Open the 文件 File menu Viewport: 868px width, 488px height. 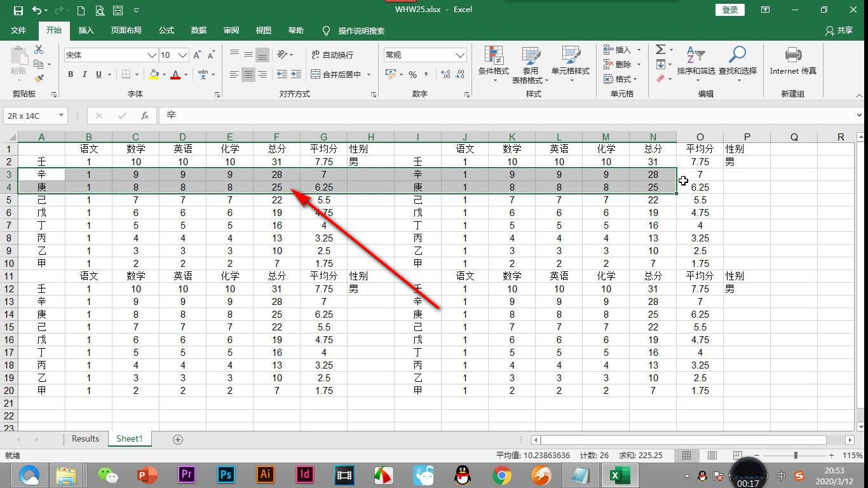click(x=18, y=30)
